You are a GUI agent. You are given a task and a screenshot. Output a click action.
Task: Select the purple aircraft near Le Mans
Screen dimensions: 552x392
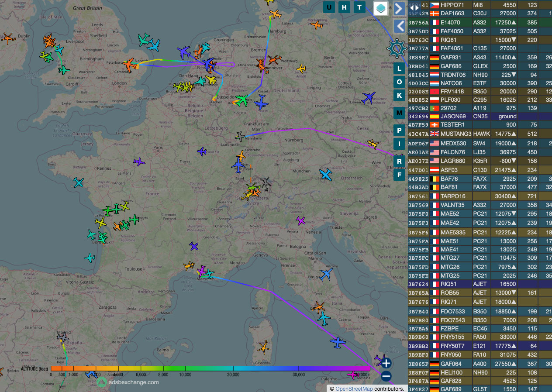tap(139, 162)
